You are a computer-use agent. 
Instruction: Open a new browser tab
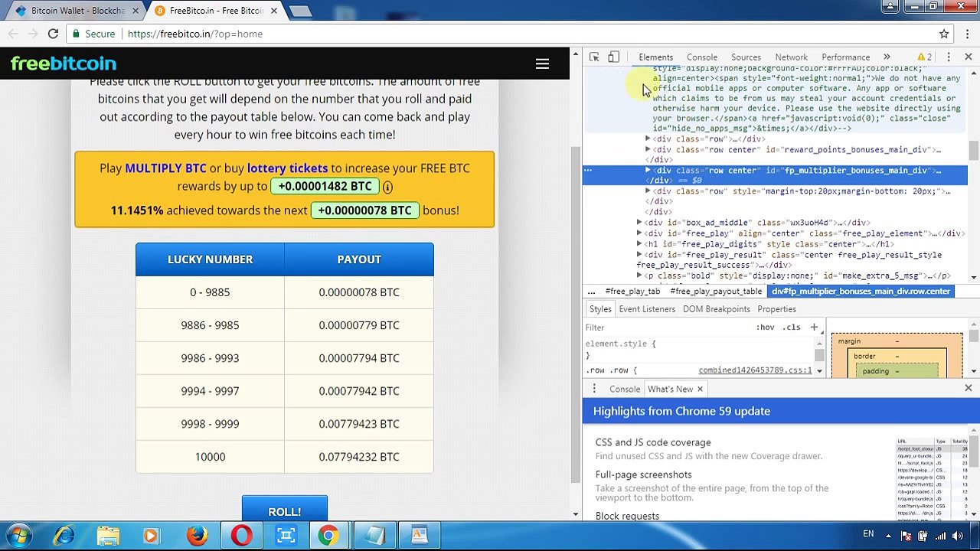(300, 11)
